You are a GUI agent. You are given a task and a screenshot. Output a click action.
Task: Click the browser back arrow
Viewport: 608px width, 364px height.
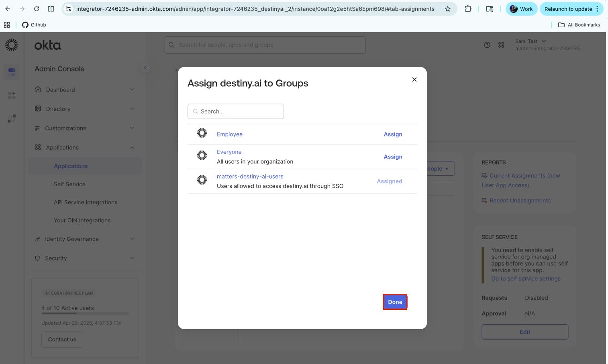(x=8, y=9)
